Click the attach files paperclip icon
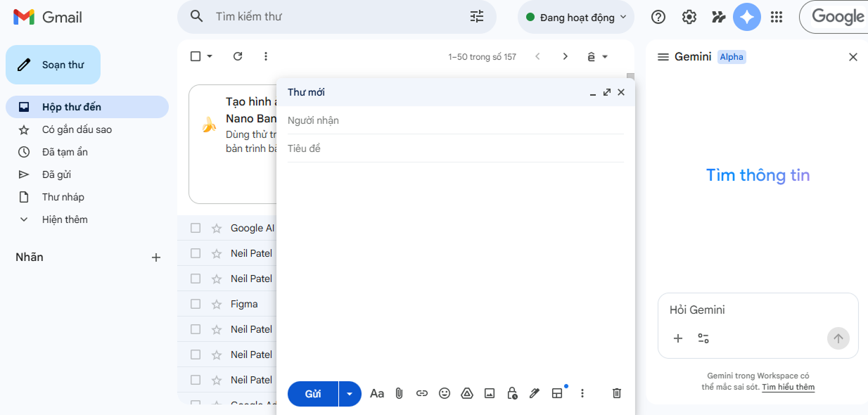 click(x=399, y=393)
